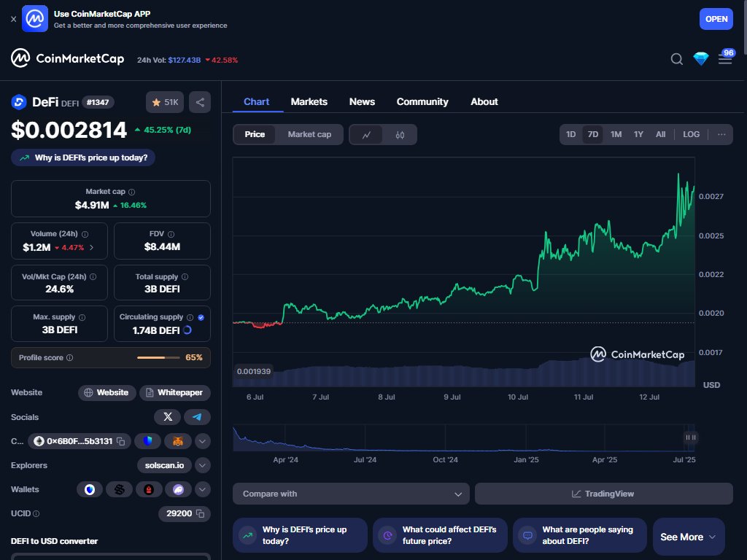Screen dimensions: 747x560
Task: Open the search magnifier icon
Action: [676, 59]
